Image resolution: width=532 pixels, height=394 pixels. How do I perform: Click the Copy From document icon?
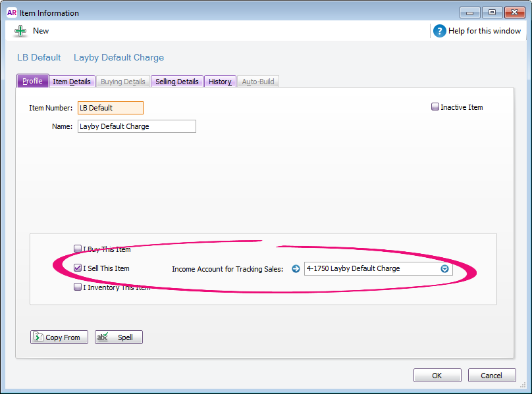[38, 337]
